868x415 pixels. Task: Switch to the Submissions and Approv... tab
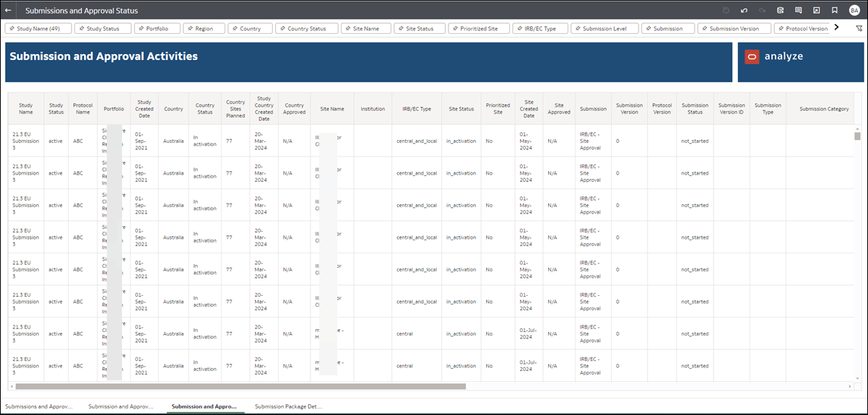(39, 406)
